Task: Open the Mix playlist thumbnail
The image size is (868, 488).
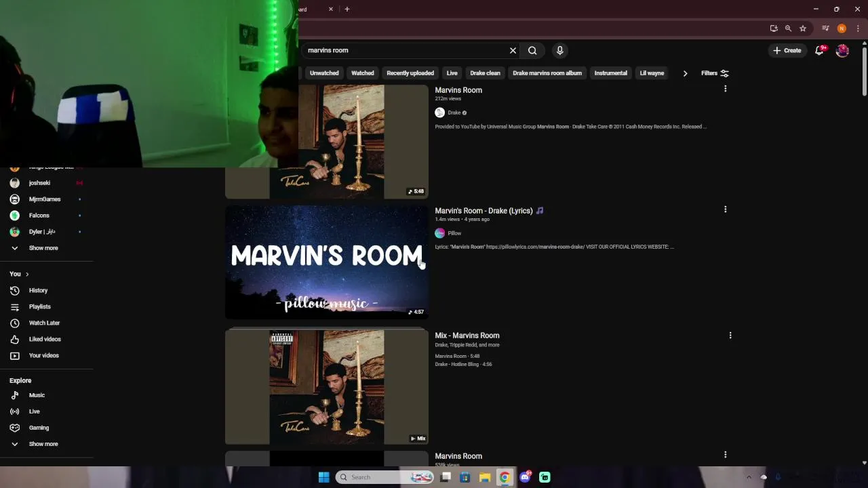Action: coord(327,387)
